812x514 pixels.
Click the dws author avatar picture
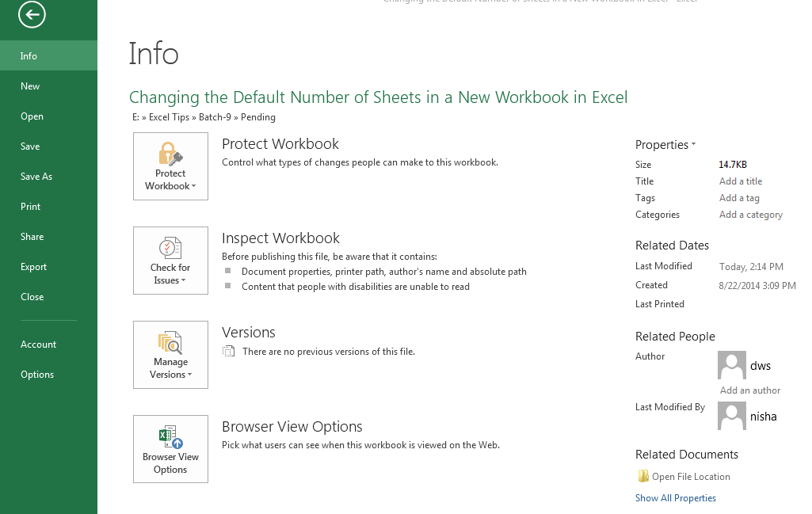point(732,365)
